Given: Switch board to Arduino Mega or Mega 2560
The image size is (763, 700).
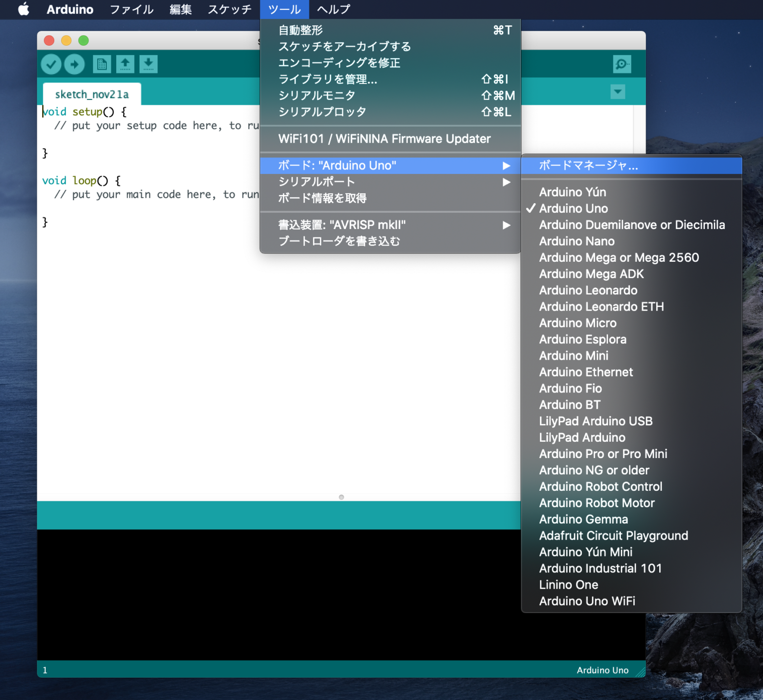Looking at the screenshot, I should (618, 257).
